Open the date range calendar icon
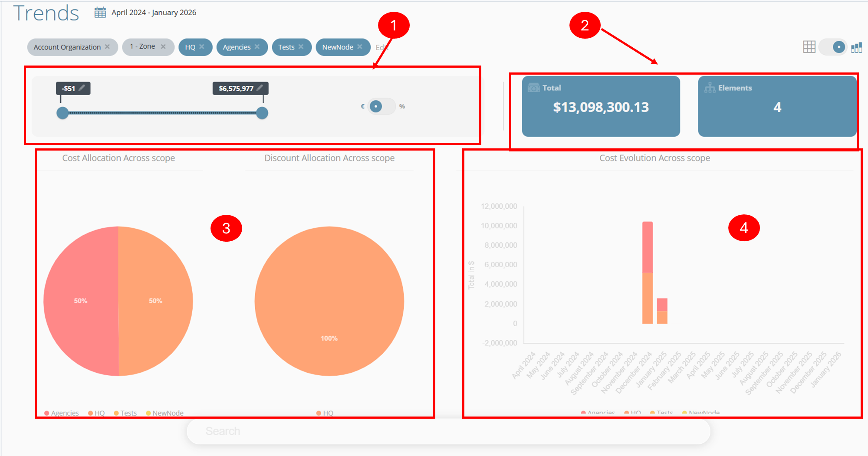Image resolution: width=868 pixels, height=456 pixels. [x=100, y=13]
